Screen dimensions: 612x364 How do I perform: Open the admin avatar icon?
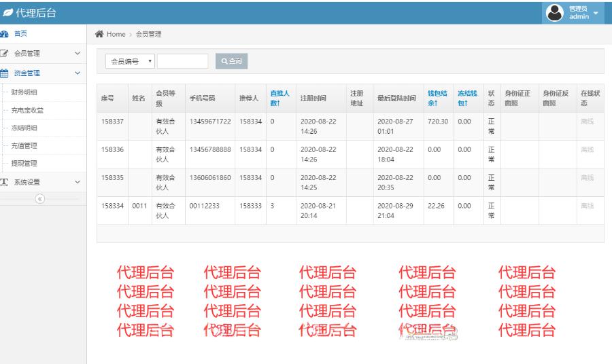pyautogui.click(x=555, y=13)
